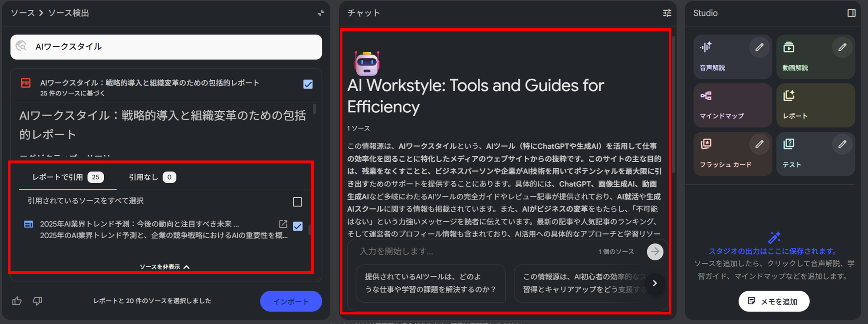Customize フラッシュ カード with pencil icon

tap(759, 144)
